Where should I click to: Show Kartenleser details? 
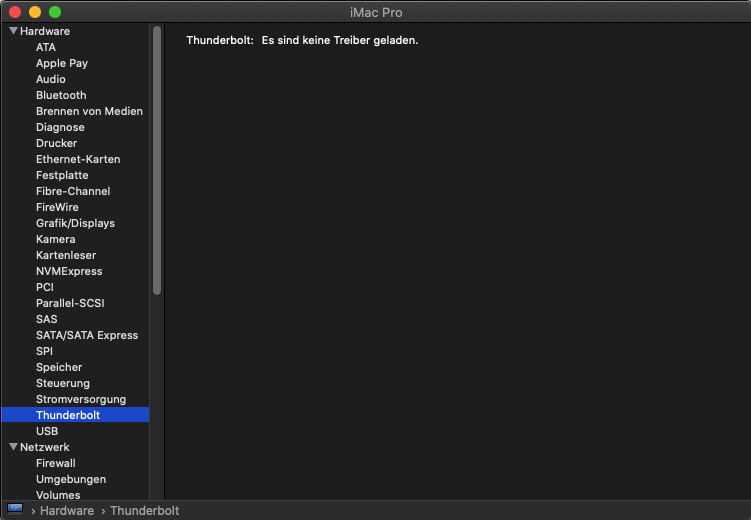point(66,255)
